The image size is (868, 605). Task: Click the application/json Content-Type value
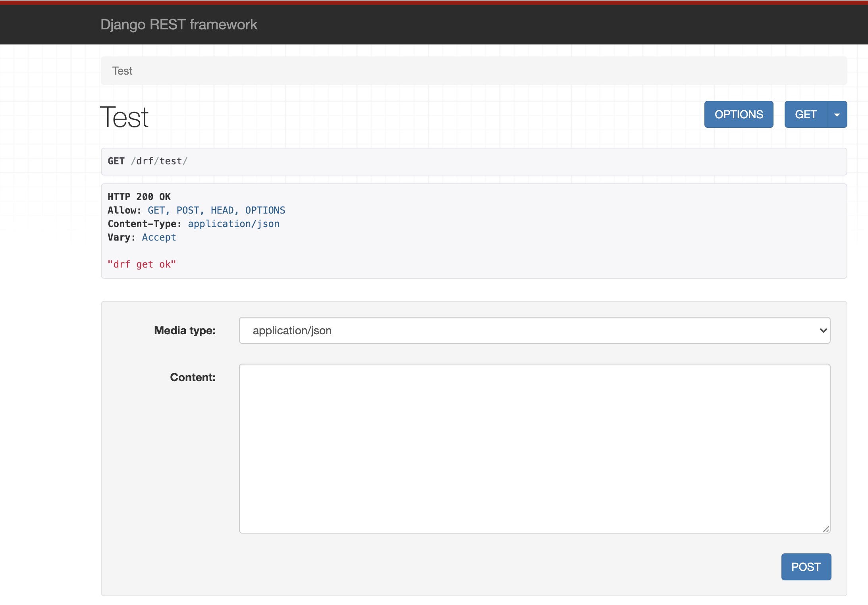coord(233,224)
